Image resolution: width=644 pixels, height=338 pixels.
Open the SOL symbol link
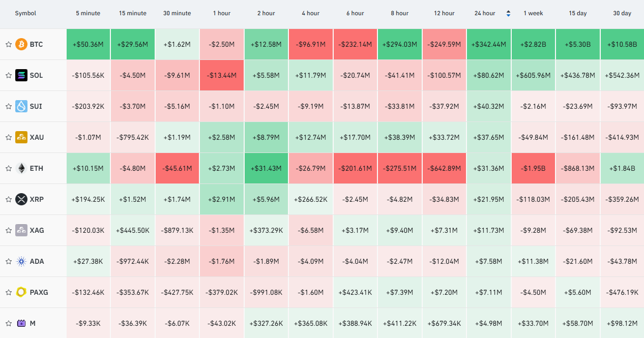pyautogui.click(x=36, y=75)
